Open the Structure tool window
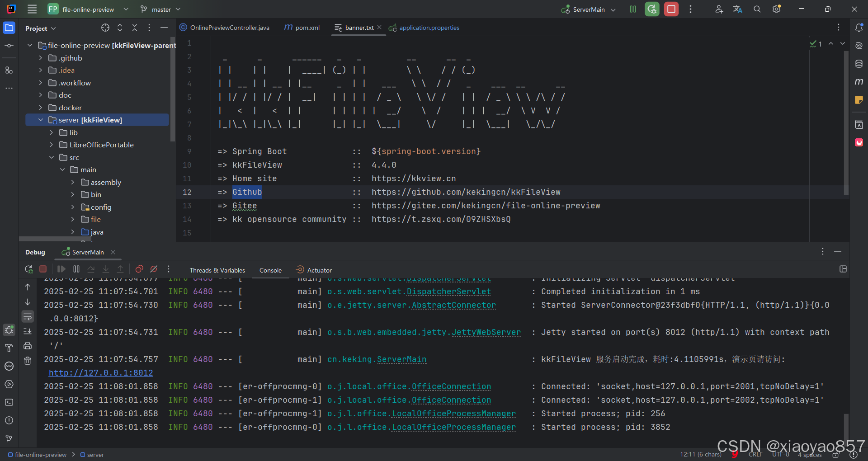868x461 pixels. point(9,70)
